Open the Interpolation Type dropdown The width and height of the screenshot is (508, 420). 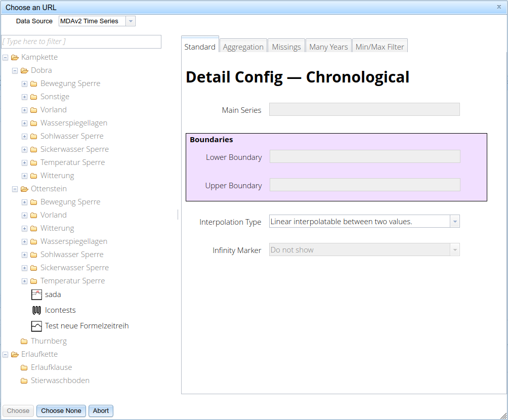click(x=454, y=222)
